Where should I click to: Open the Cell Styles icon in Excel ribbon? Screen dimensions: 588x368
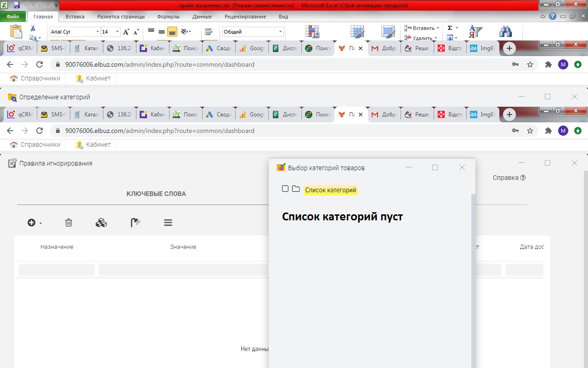388,32
